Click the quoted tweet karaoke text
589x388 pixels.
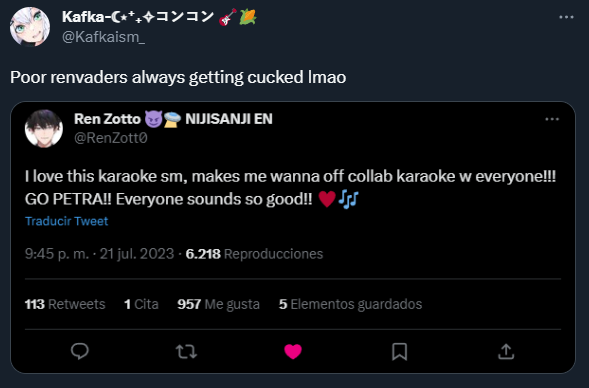click(x=290, y=187)
